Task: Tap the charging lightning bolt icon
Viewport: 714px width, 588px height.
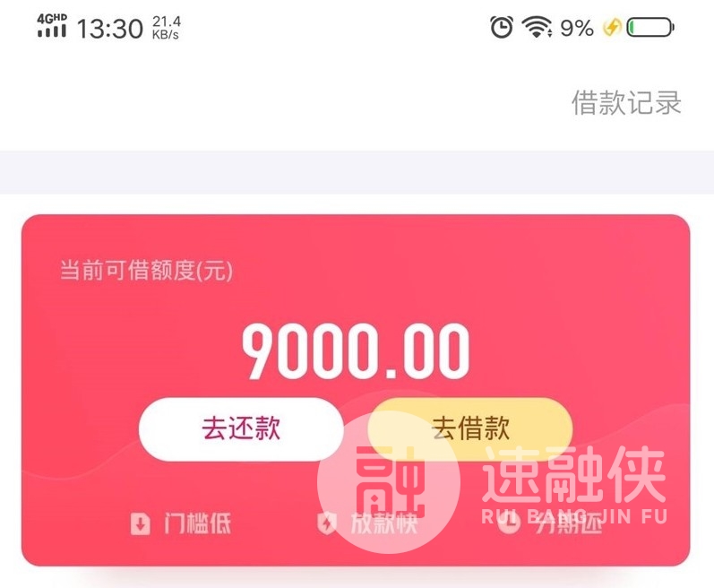Action: (612, 27)
